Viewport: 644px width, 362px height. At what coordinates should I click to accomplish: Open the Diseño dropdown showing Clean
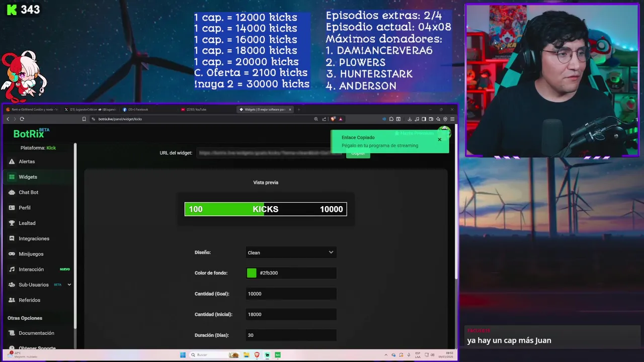(291, 252)
